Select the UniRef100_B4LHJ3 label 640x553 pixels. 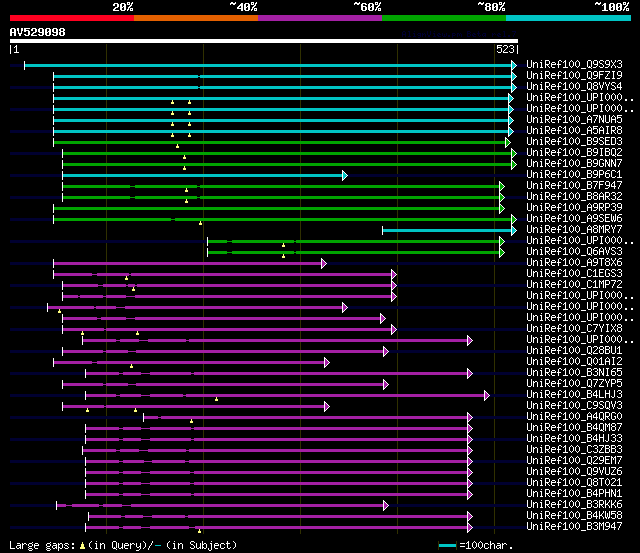(574, 395)
